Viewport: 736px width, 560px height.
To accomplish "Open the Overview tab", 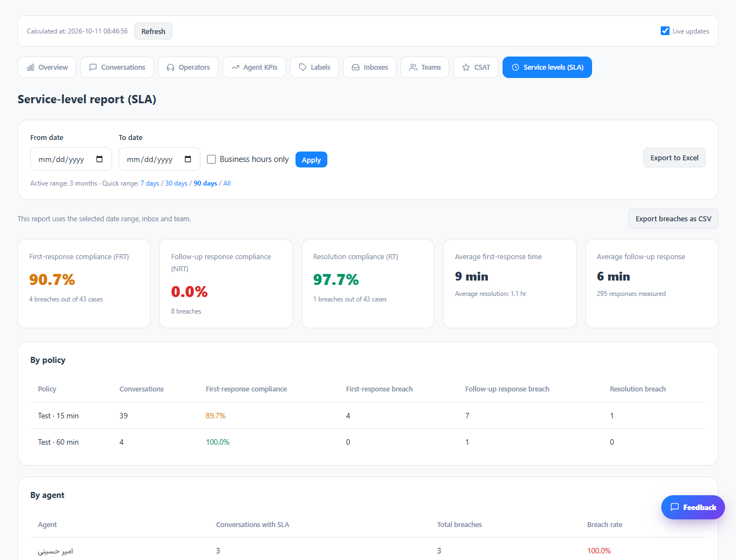I will click(x=47, y=68).
